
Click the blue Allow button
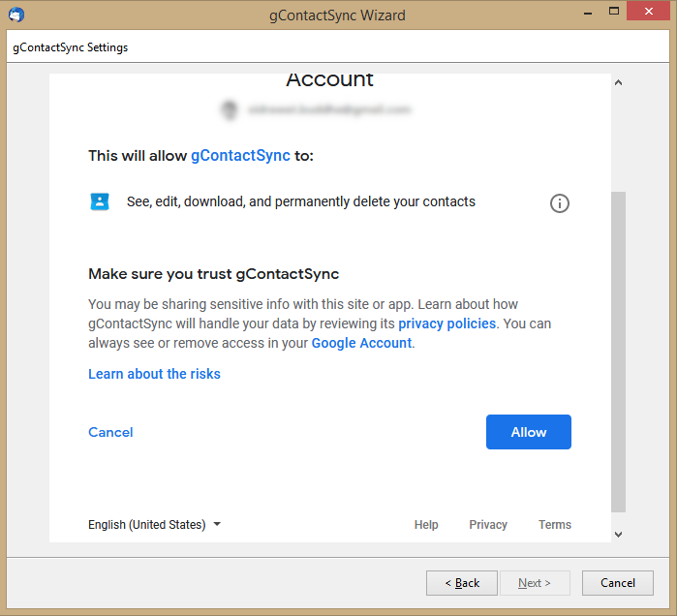[x=529, y=432]
